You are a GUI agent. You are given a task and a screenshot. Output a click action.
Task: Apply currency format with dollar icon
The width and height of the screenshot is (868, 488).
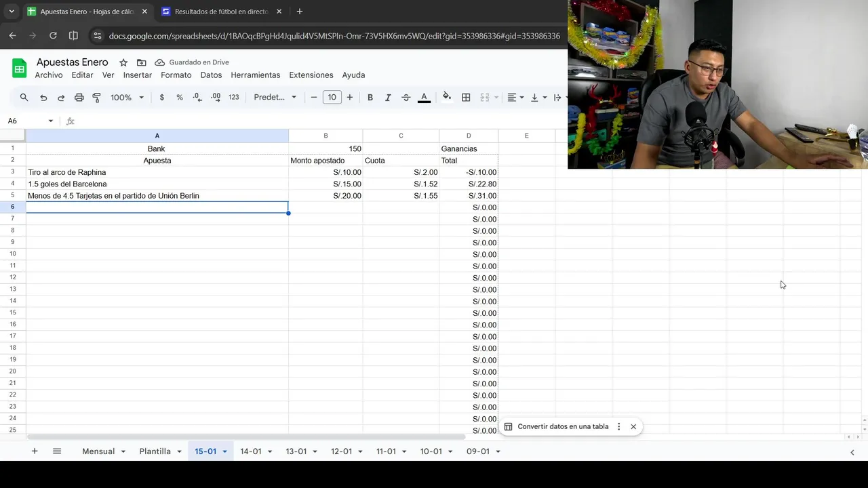(x=161, y=98)
